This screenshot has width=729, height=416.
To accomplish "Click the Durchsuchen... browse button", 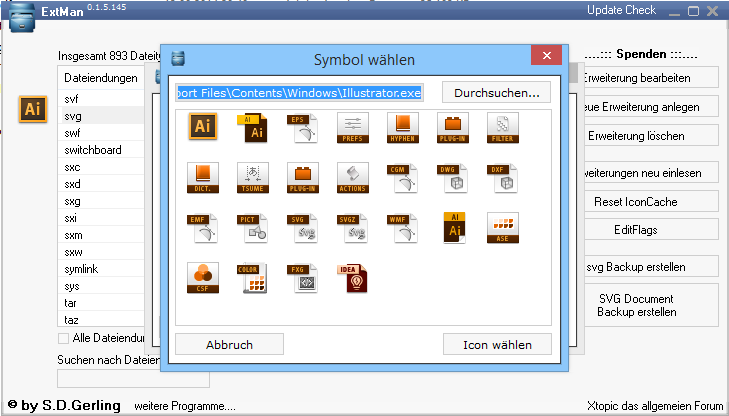I will click(x=496, y=93).
